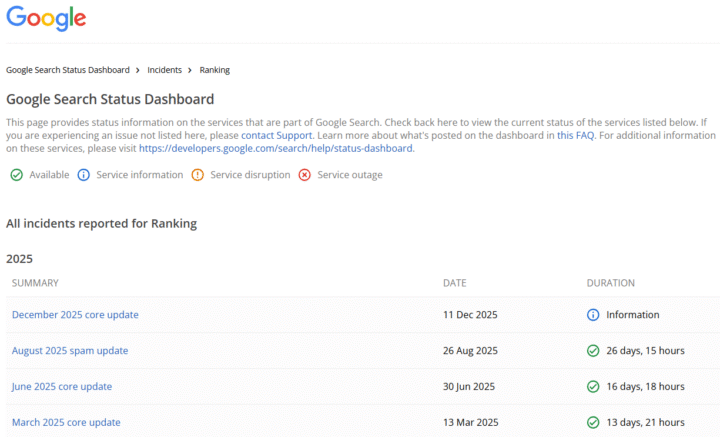Visit the developers.google.com status-dashboard link
This screenshot has width=720, height=437.
point(276,148)
